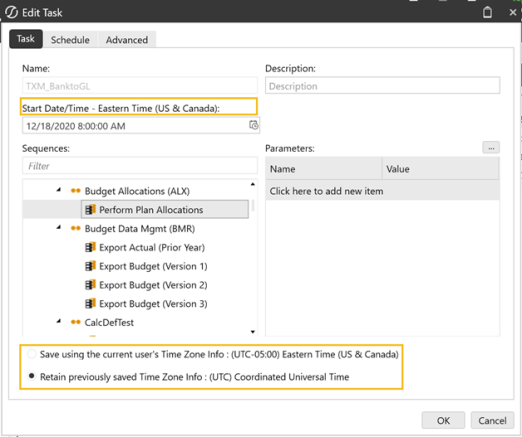Switch to the Advanced tab
The image size is (522, 437).
[127, 40]
